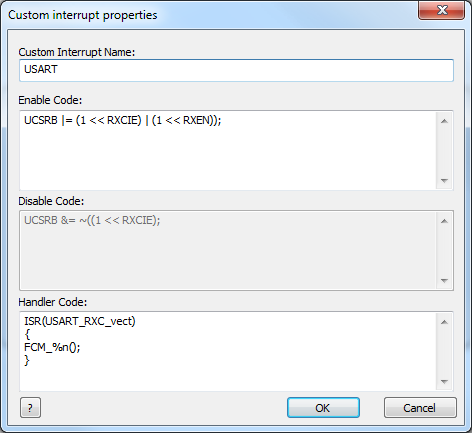Screen dimensions: 472x433
Task: Click the Handler Code scrollbar track
Action: pos(444,352)
